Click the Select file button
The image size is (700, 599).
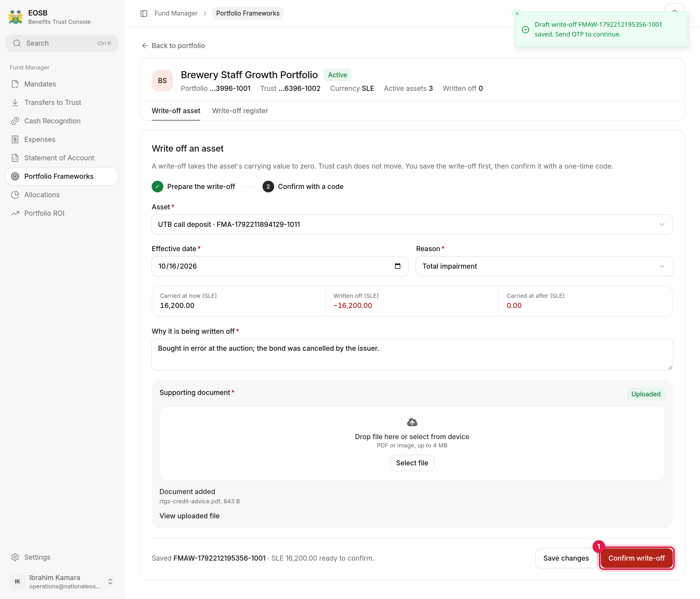tap(412, 463)
